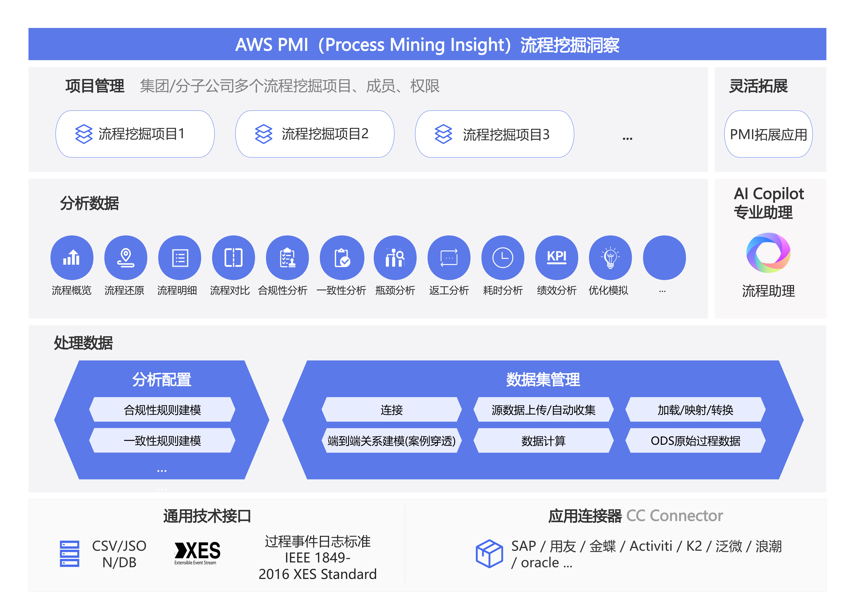Image resolution: width=852 pixels, height=616 pixels.
Task: Open the PMI拓展应用 button
Action: [768, 134]
